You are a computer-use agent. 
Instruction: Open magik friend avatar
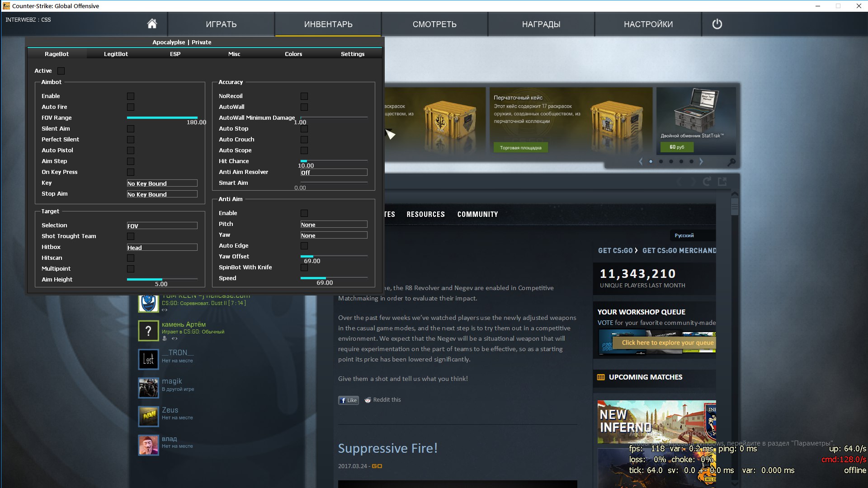pyautogui.click(x=148, y=388)
